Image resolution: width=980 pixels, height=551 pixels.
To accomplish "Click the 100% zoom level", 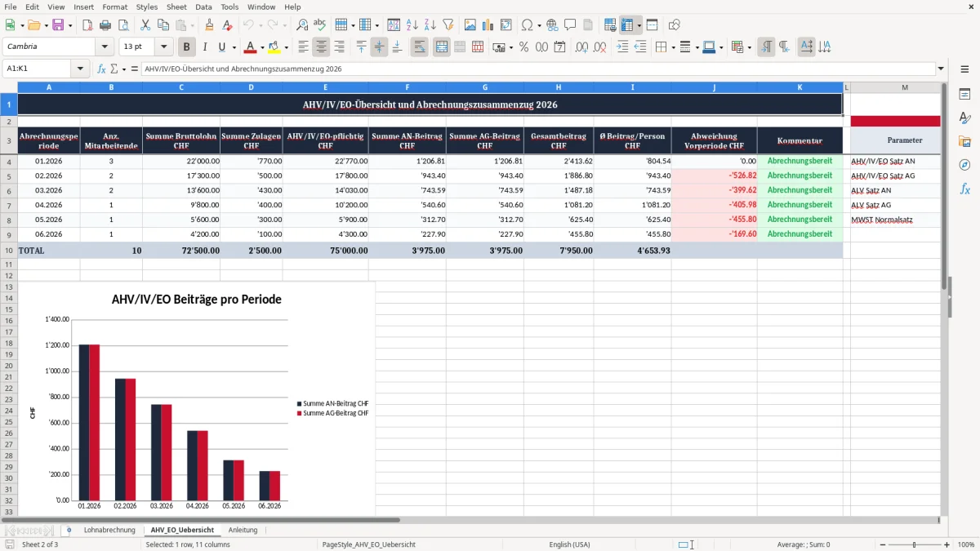I will click(x=966, y=544).
